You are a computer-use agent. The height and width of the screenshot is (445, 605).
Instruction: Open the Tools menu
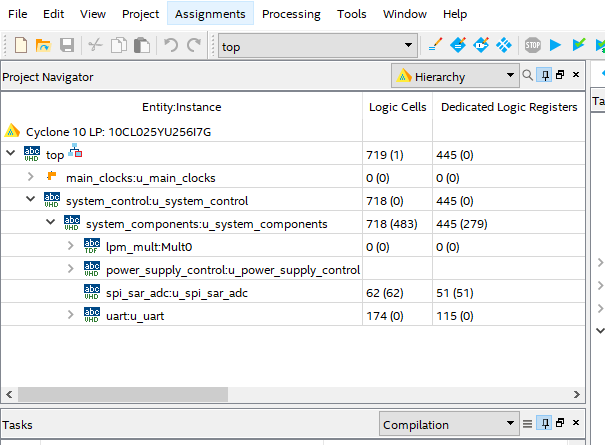352,14
